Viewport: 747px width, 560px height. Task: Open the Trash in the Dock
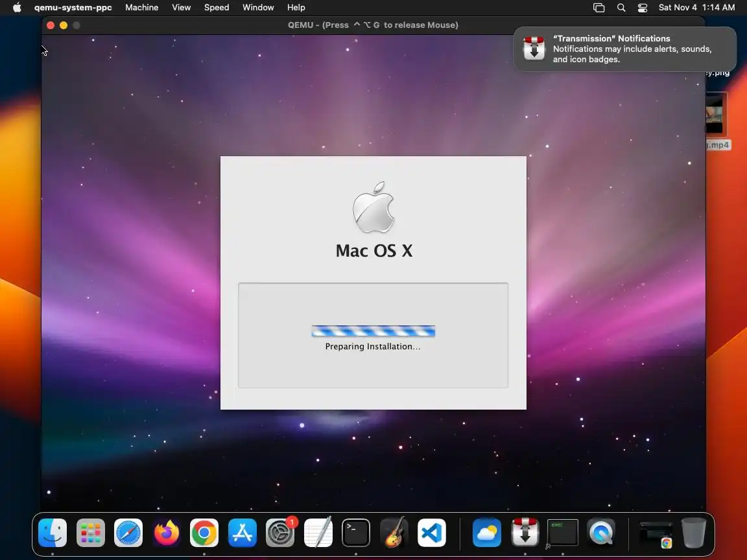tap(694, 532)
